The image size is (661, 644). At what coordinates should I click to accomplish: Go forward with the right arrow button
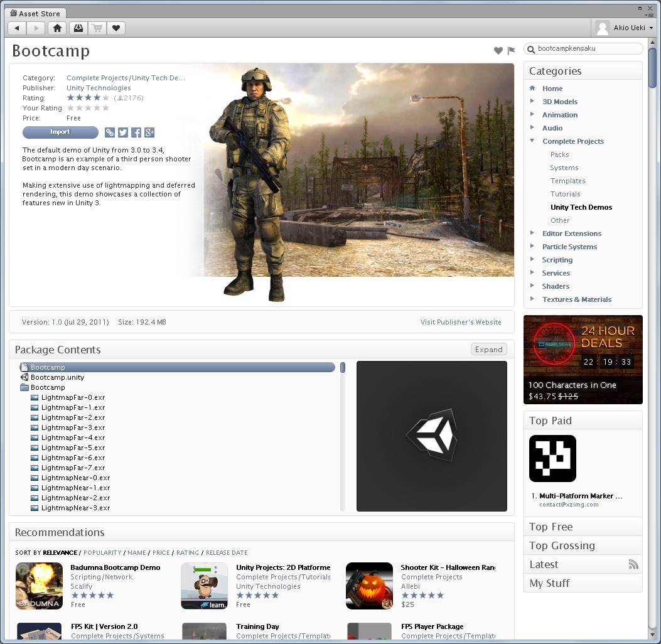[36, 28]
